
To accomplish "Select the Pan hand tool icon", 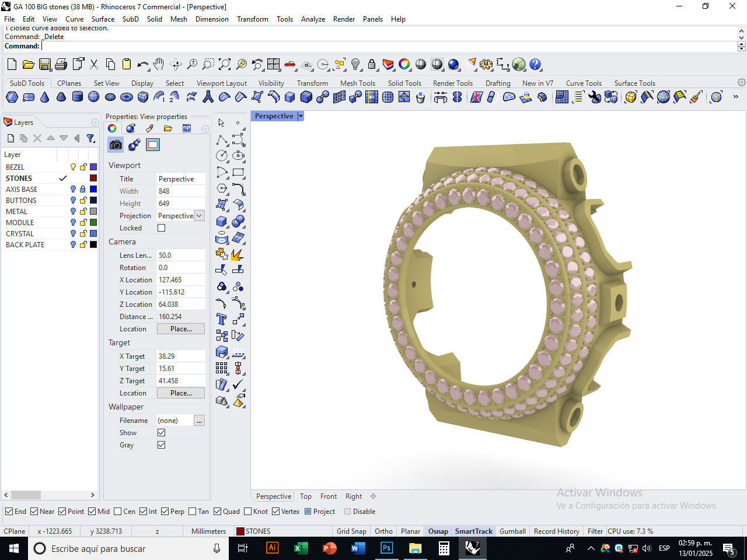I will pos(159,64).
